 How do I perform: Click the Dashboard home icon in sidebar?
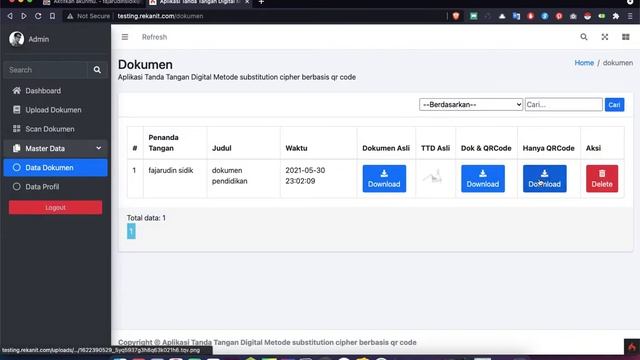(x=16, y=91)
